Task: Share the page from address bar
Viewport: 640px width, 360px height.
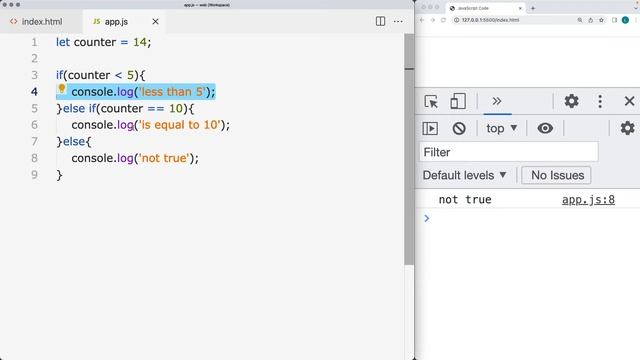Action: pyautogui.click(x=590, y=20)
